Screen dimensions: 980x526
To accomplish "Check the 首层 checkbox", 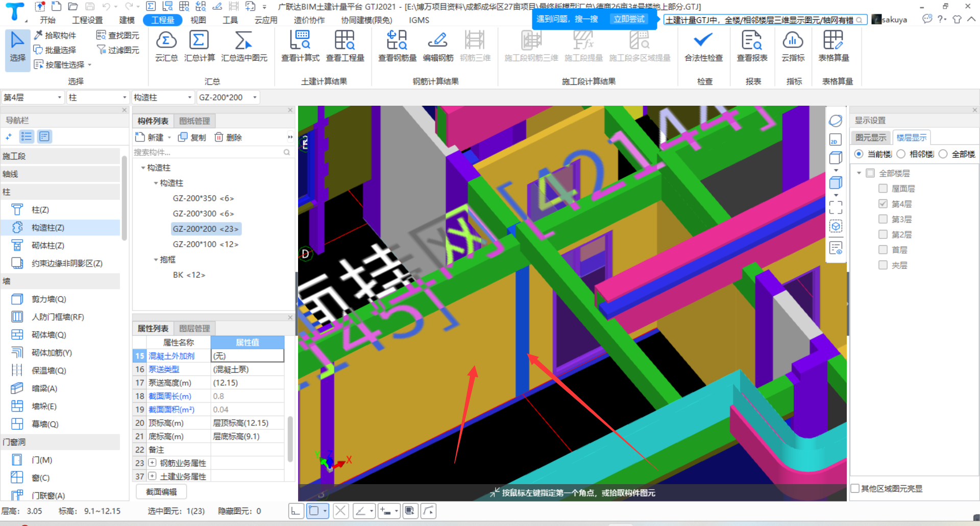I will [883, 250].
